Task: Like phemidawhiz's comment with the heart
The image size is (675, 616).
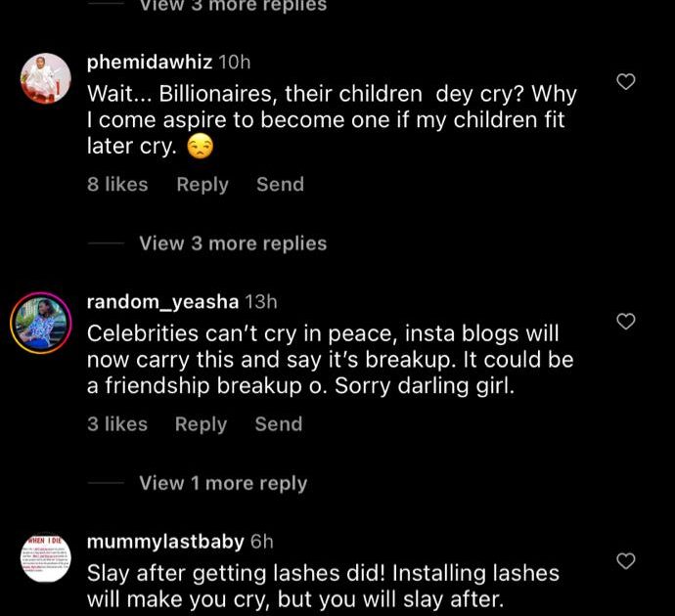Action: [626, 81]
